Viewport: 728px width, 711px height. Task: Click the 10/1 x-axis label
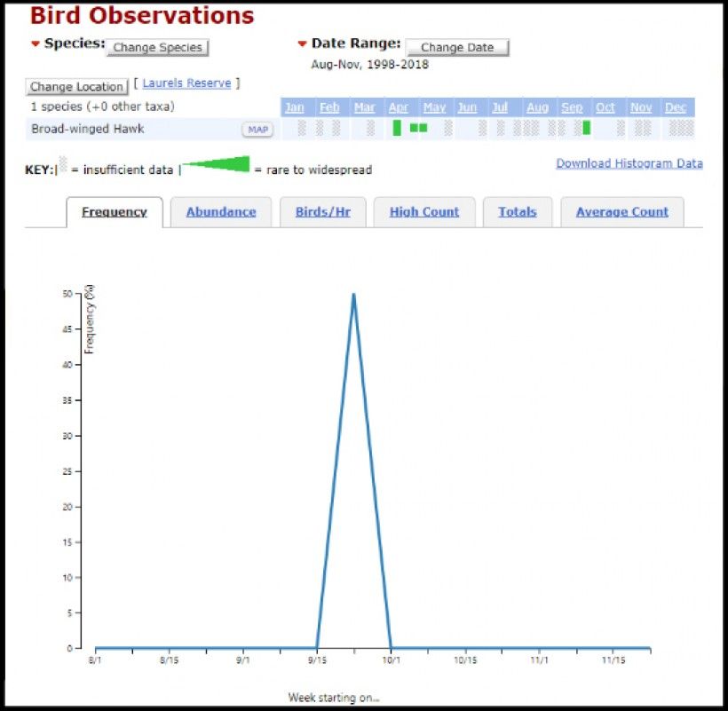[391, 660]
